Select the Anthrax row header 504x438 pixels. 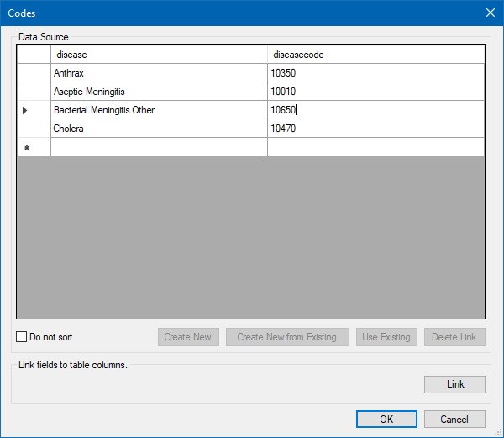[x=34, y=73]
